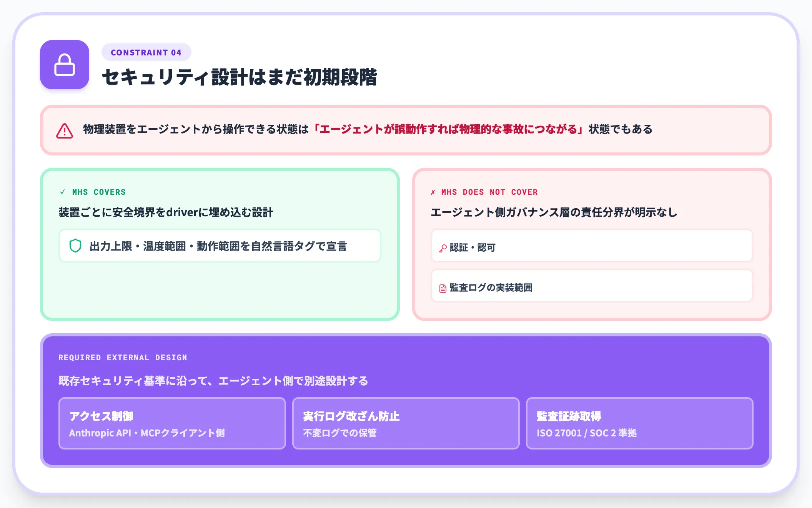Click the key icon beside 認証・認可
Image resolution: width=812 pixels, height=508 pixels.
pyautogui.click(x=443, y=248)
